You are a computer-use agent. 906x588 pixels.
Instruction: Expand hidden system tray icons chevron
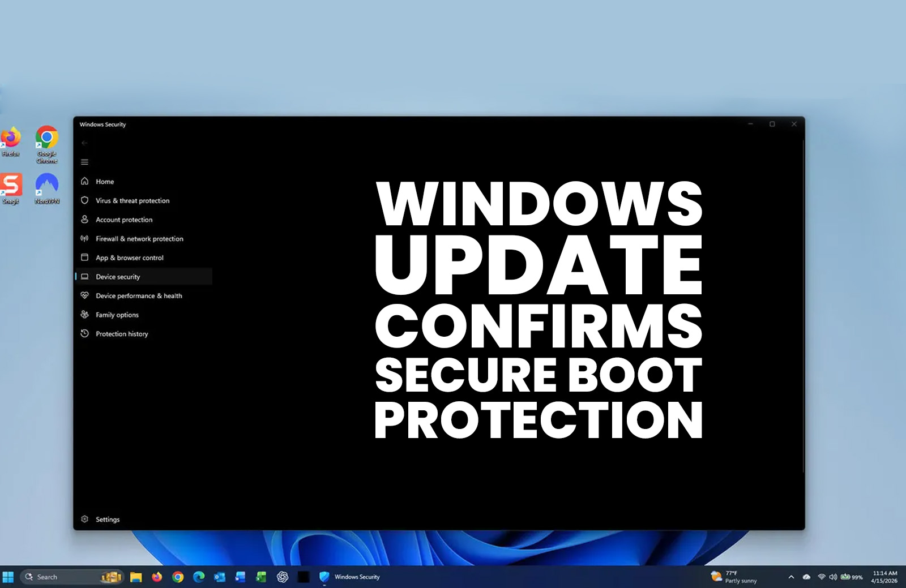click(791, 577)
